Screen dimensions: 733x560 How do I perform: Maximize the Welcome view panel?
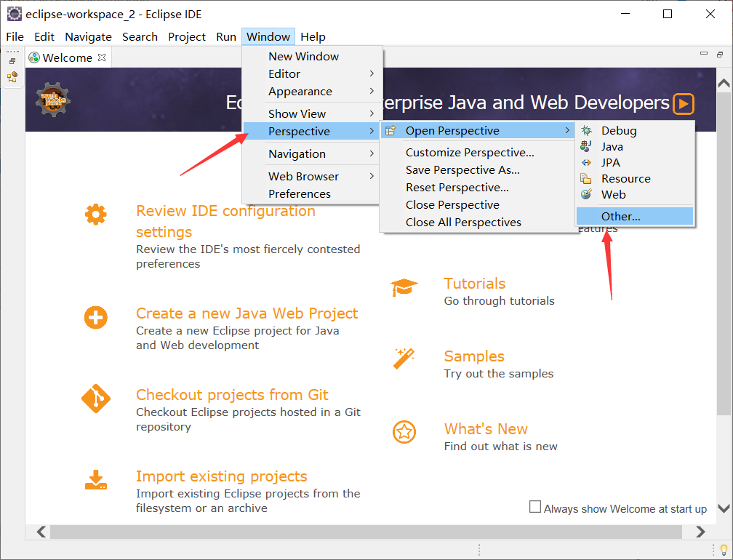(x=720, y=55)
